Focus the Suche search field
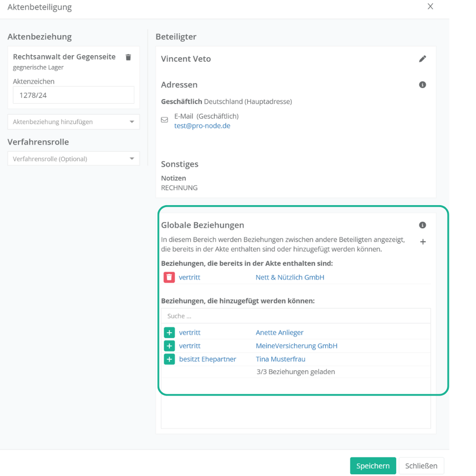The image size is (476, 476). 295,316
